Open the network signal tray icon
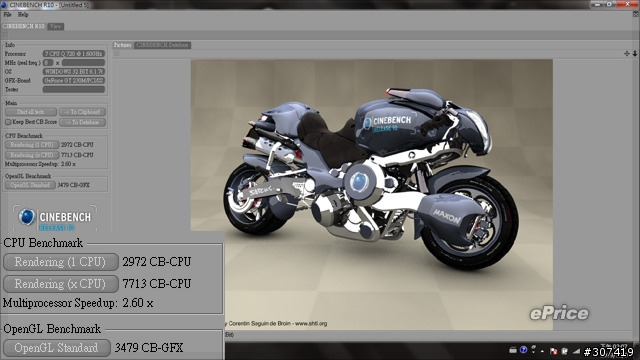Screen dimensions: 640x360 [x=576, y=351]
